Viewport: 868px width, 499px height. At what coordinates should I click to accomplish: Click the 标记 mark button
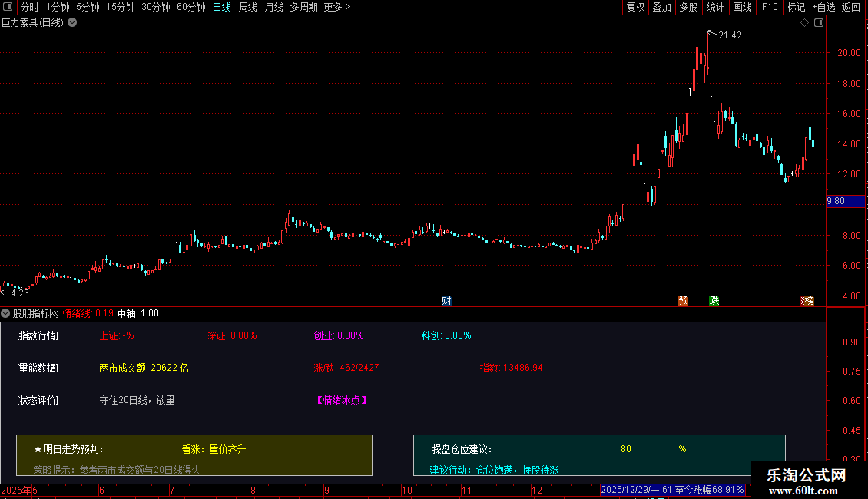(x=796, y=7)
